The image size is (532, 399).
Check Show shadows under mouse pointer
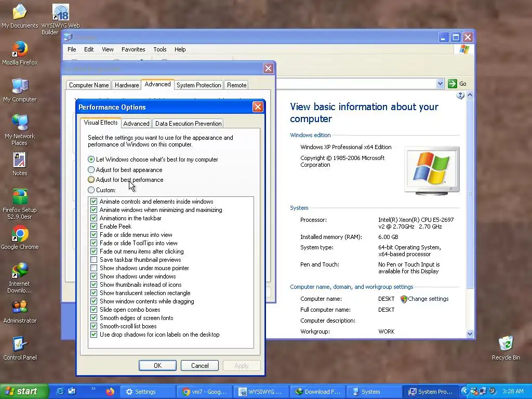(94, 268)
